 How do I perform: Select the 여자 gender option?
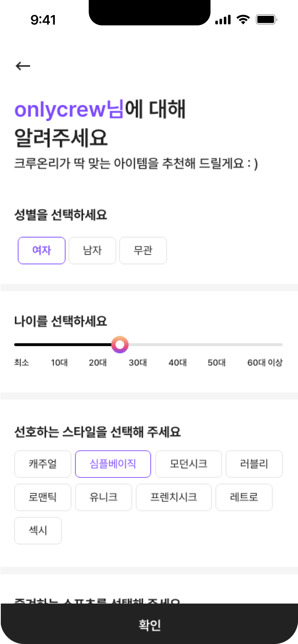point(42,251)
